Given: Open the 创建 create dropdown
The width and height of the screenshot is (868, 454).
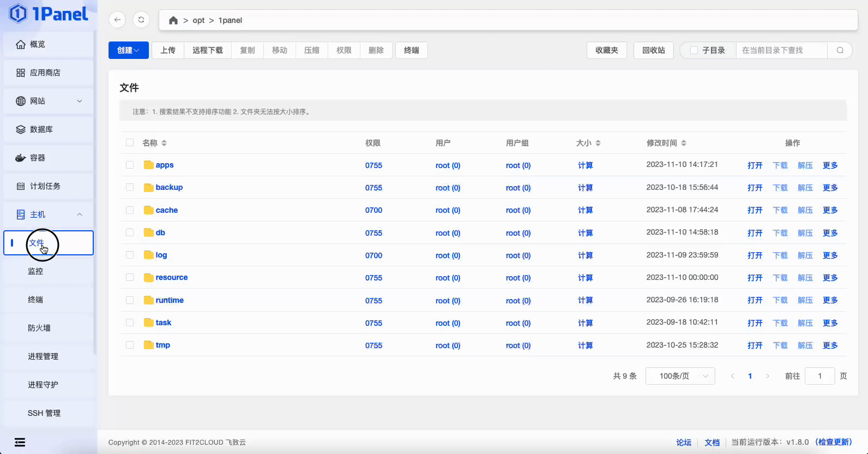Looking at the screenshot, I should pos(128,50).
